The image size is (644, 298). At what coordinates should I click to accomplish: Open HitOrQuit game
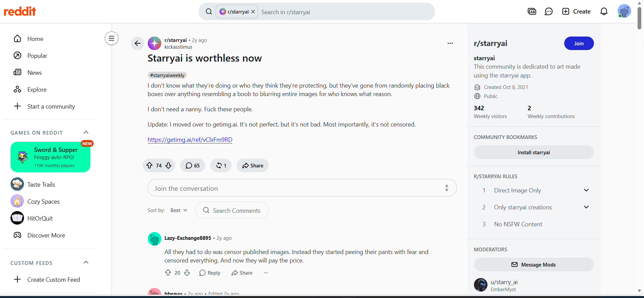pos(50,218)
